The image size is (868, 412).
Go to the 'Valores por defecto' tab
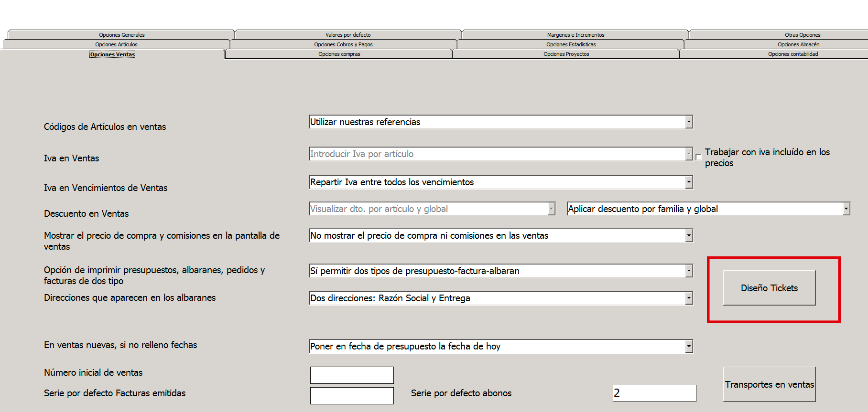pos(348,35)
